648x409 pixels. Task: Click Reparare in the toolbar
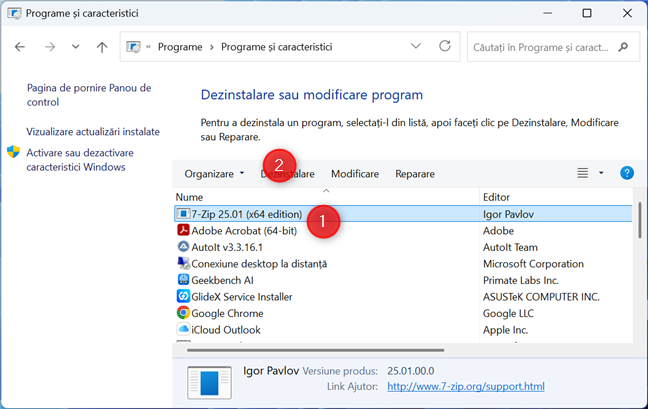pyautogui.click(x=415, y=174)
